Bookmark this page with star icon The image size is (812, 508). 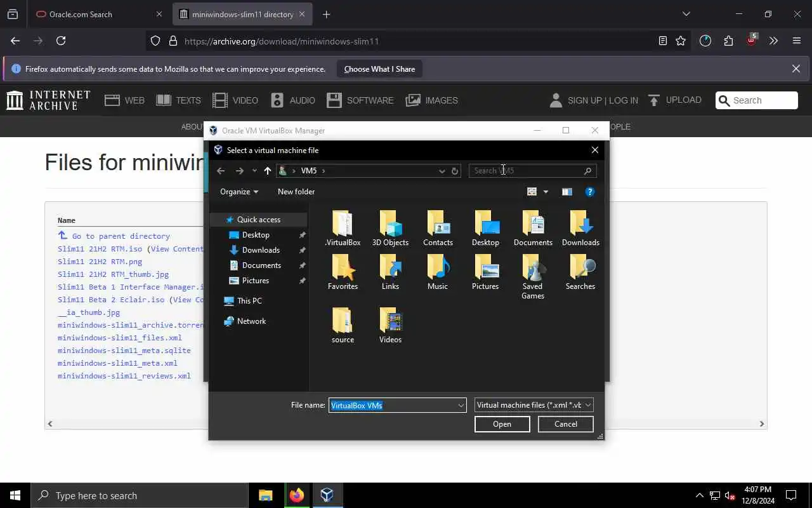pos(681,41)
